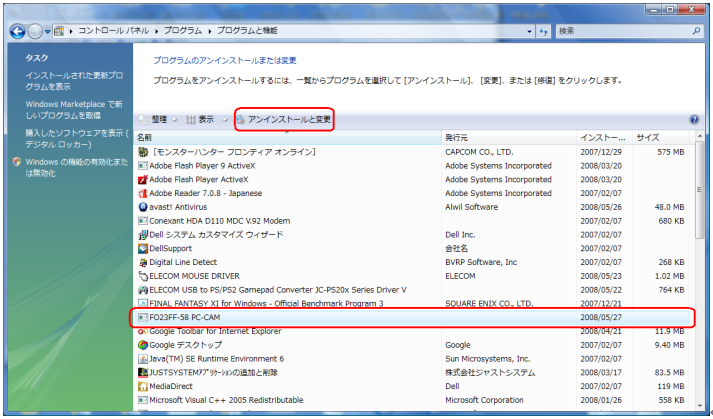The width and height of the screenshot is (713, 419).
Task: Select the red Adobe Flash Player ActiveX icon
Action: coord(143,179)
